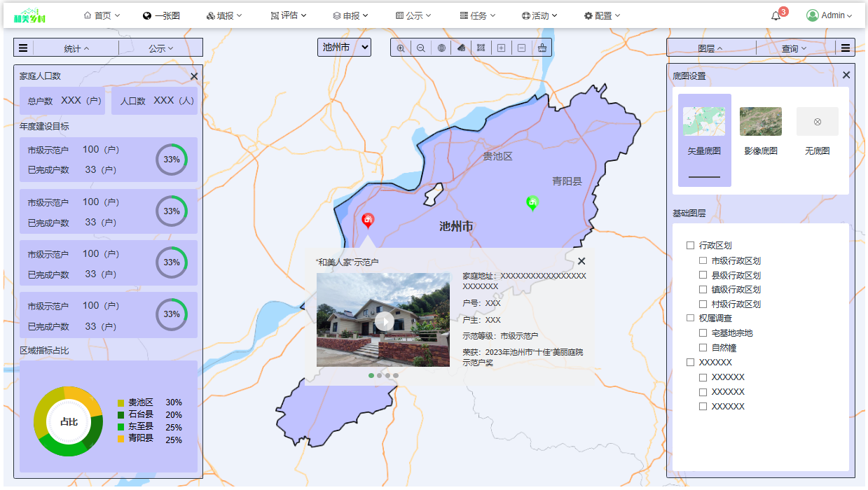Switch to the 图层 tab in right panel
The width and height of the screenshot is (868, 490).
click(x=710, y=48)
